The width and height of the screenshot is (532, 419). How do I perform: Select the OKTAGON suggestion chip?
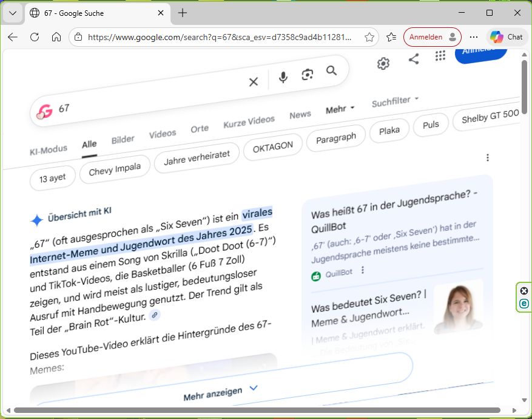point(273,148)
